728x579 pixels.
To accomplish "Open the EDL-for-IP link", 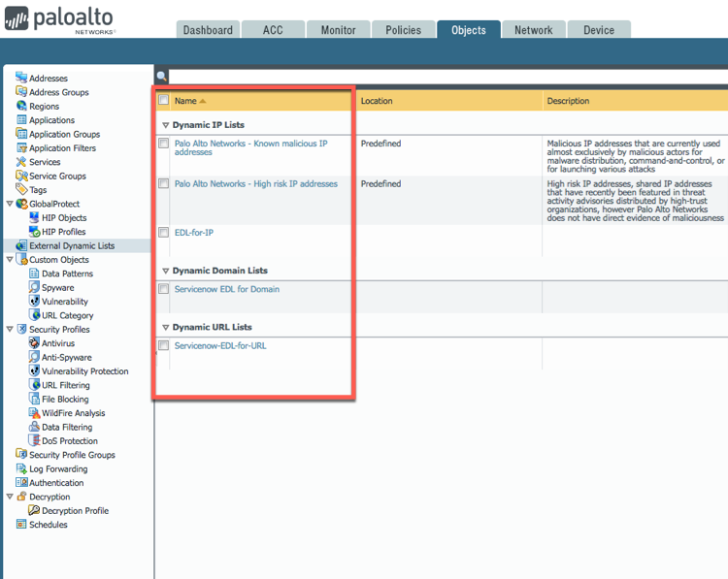I will click(x=194, y=233).
